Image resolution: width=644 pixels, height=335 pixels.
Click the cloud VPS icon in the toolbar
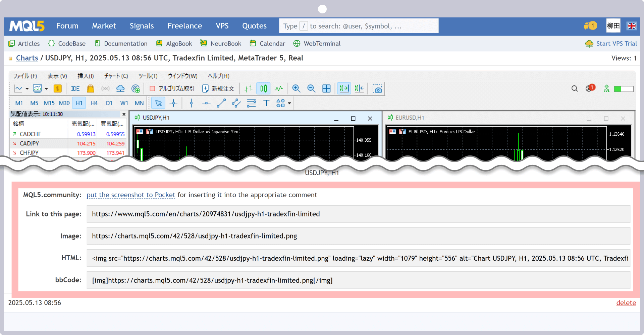[x=120, y=88]
